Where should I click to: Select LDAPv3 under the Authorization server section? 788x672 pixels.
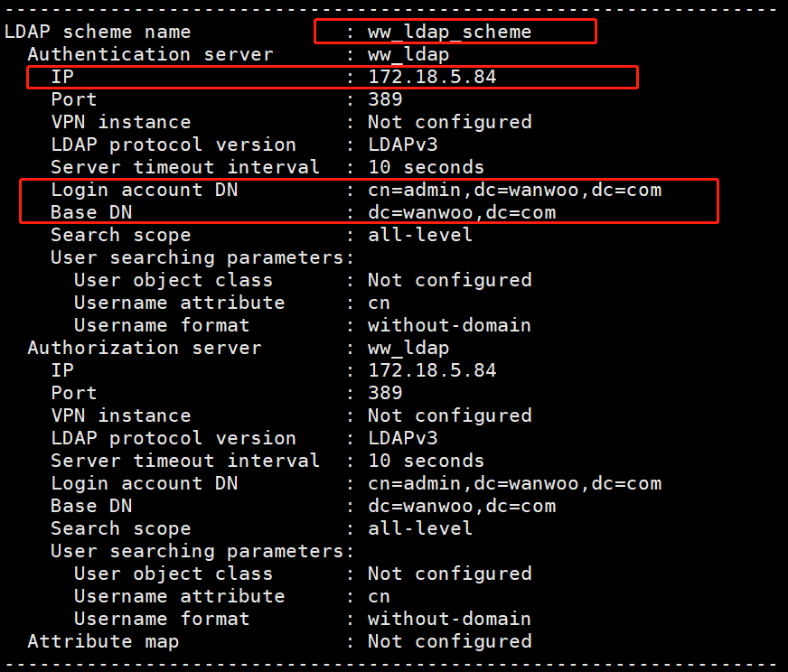(402, 438)
